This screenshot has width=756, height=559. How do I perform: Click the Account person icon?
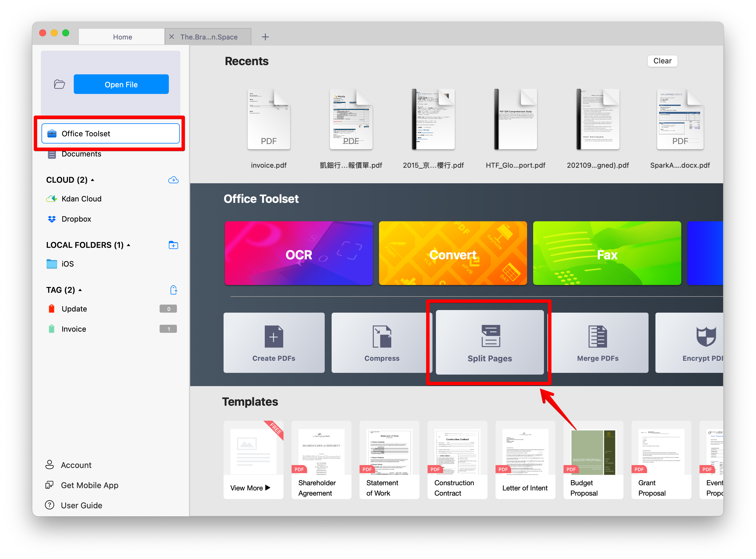coord(49,464)
